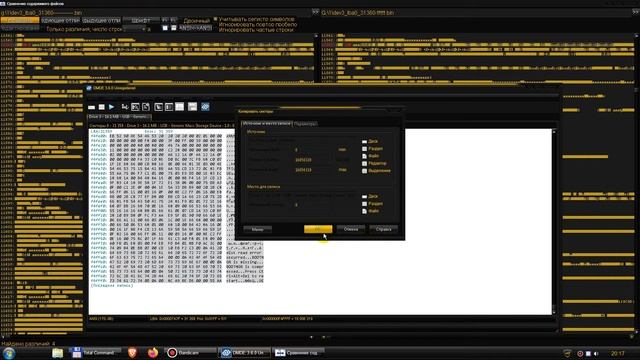Click the 'Шрифт' font button
640x360 pixels.
coord(141,20)
